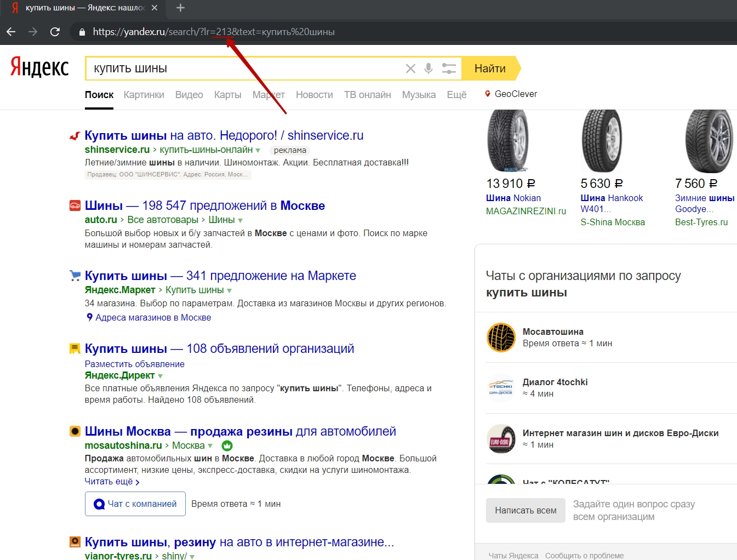Expand arrow after vianor-tyres.ru shiny/
The height and width of the screenshot is (560, 737).
click(192, 557)
